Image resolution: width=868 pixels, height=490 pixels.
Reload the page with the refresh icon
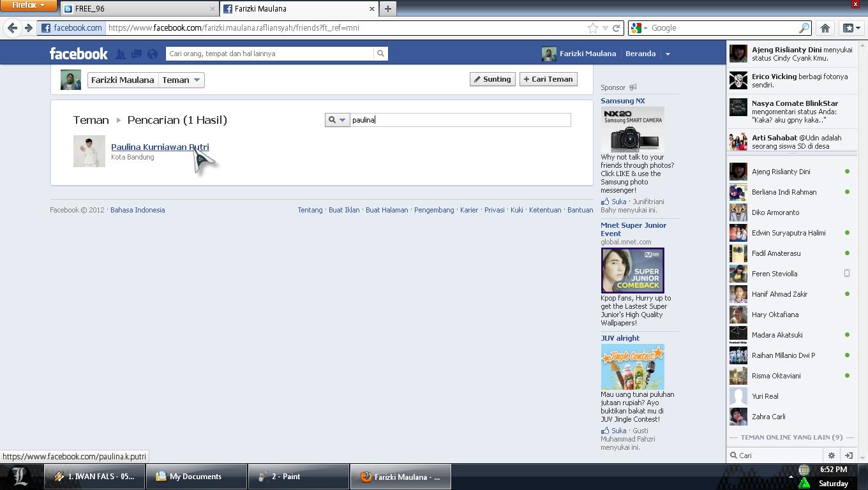click(617, 28)
